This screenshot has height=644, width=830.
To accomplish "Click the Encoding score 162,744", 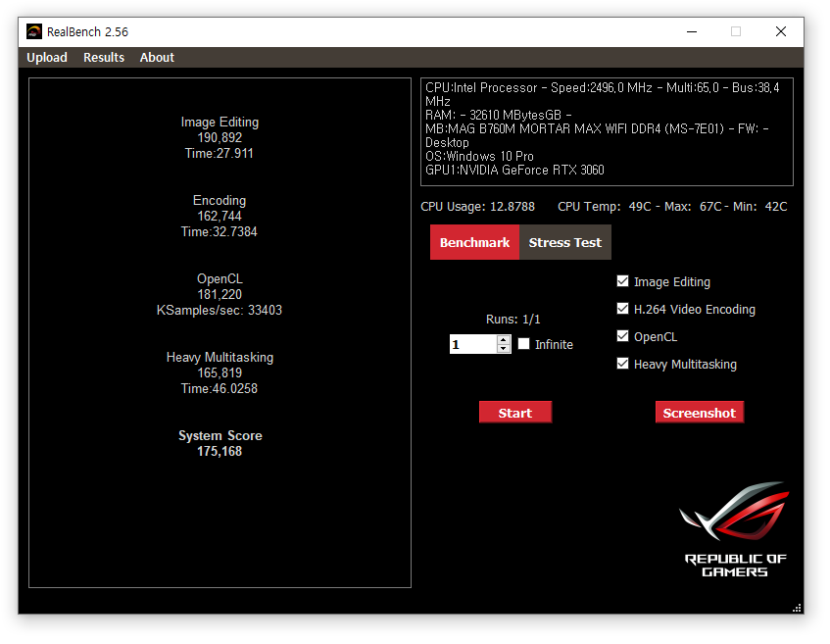I will (220, 216).
